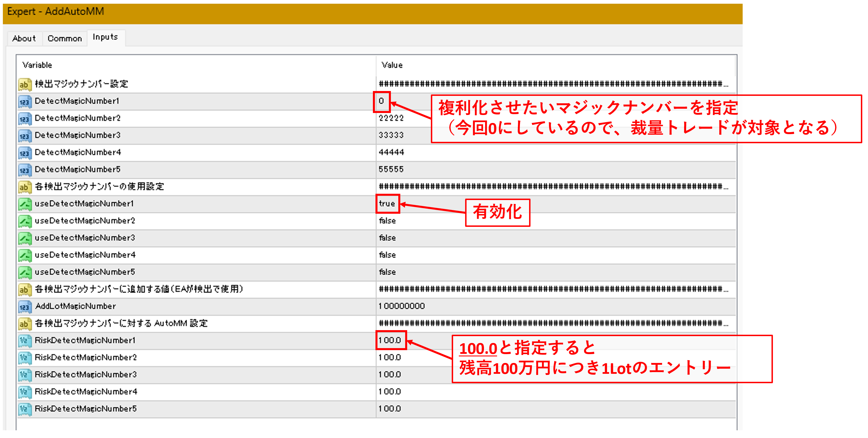868x438 pixels.
Task: Click the boolean icon beside useDetectMagicNumber1
Action: tap(25, 204)
